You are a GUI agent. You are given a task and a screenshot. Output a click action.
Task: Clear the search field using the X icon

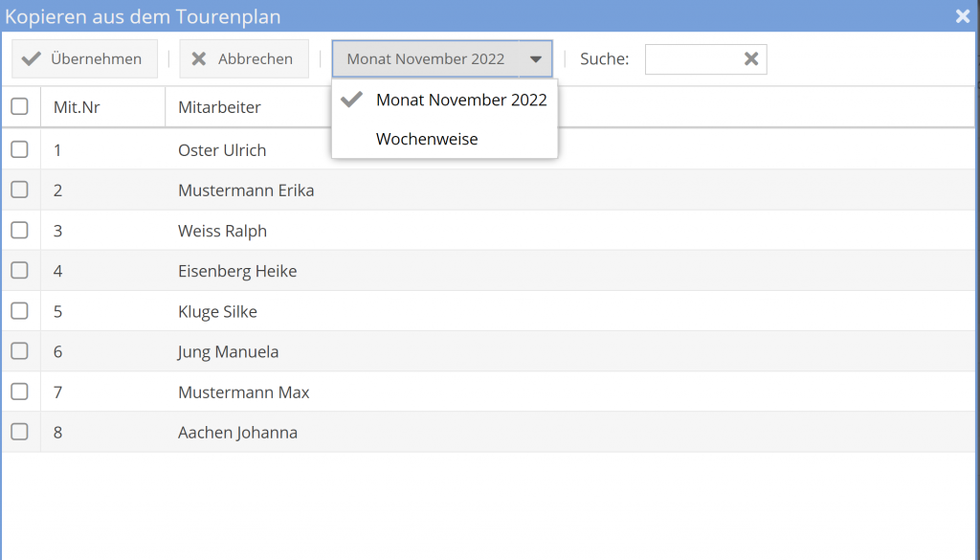(x=751, y=58)
